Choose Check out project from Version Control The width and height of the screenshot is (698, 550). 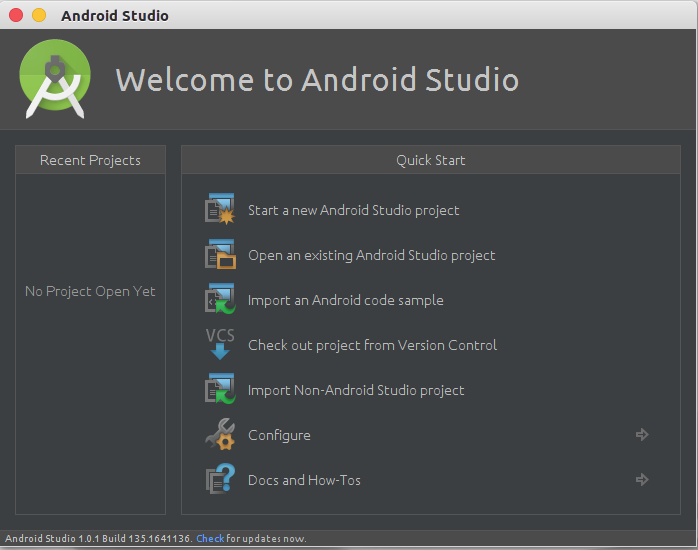tap(372, 345)
